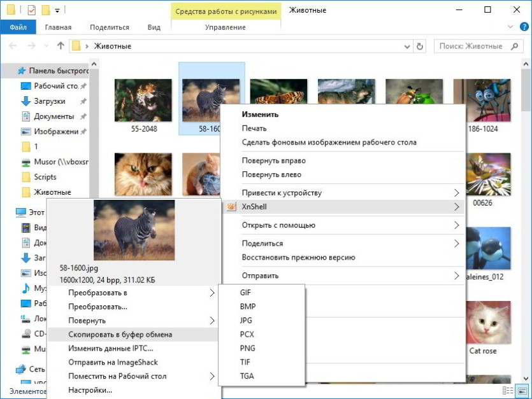The width and height of the screenshot is (532, 399).
Task: Open Musor network drive in sidebar
Action: 55,162
